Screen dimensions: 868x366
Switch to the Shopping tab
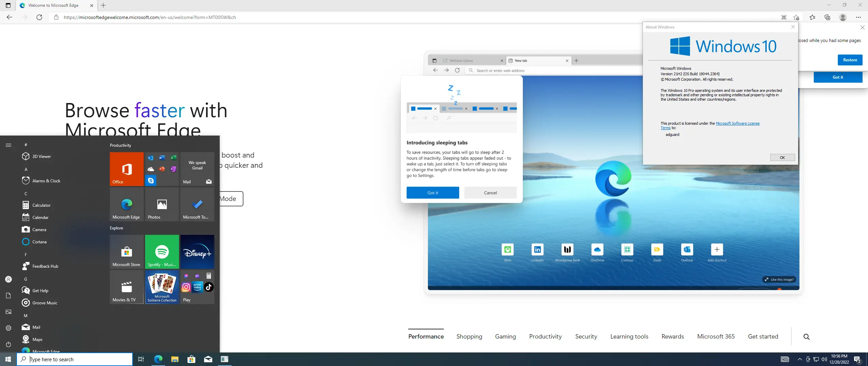pos(469,337)
